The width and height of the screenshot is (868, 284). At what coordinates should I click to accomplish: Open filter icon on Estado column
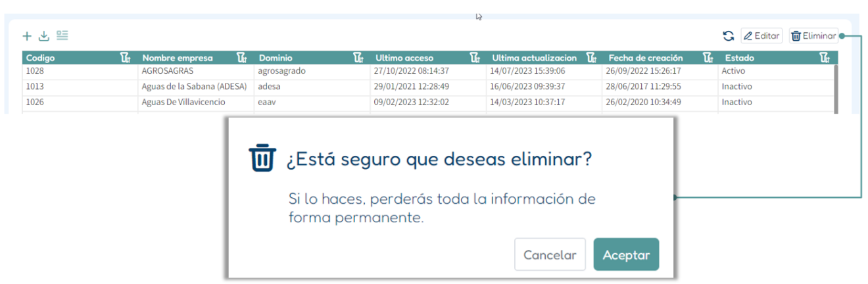(825, 58)
